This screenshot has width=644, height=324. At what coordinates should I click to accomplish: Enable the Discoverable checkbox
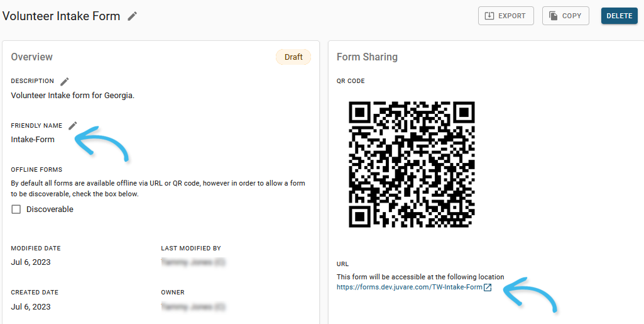16,209
